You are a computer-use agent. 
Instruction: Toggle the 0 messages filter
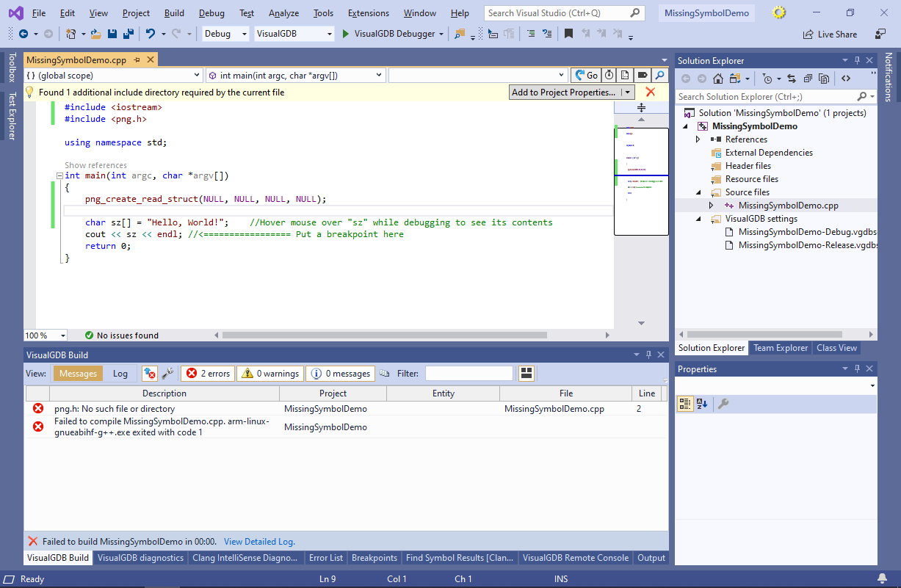coord(341,373)
